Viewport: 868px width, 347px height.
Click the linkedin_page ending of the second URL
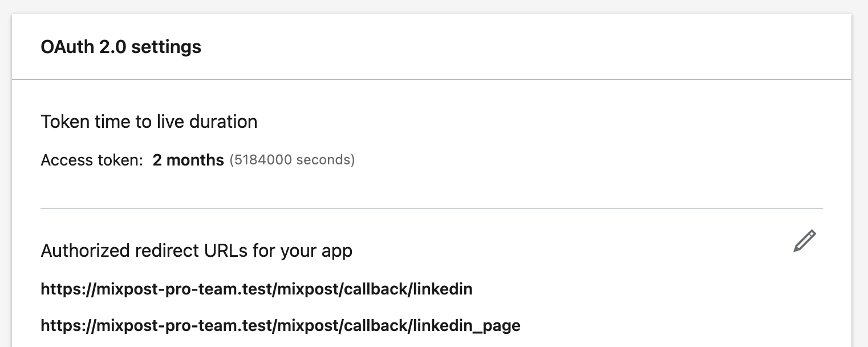pos(467,326)
